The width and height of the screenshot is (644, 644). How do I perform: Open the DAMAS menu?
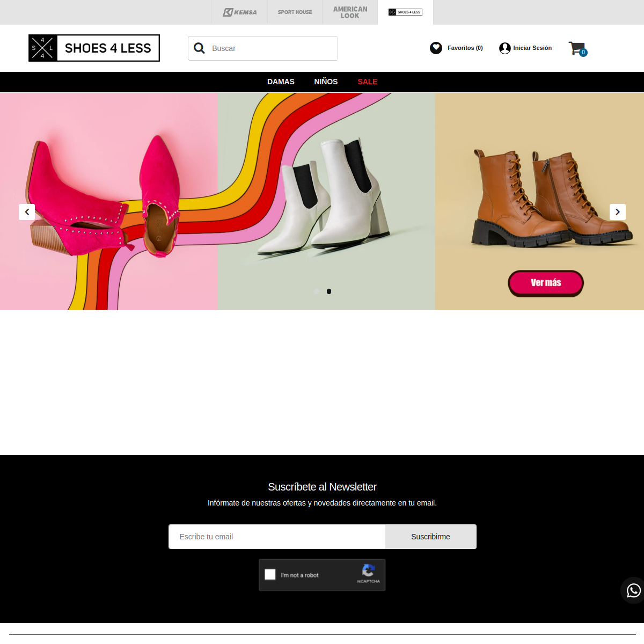pyautogui.click(x=281, y=82)
